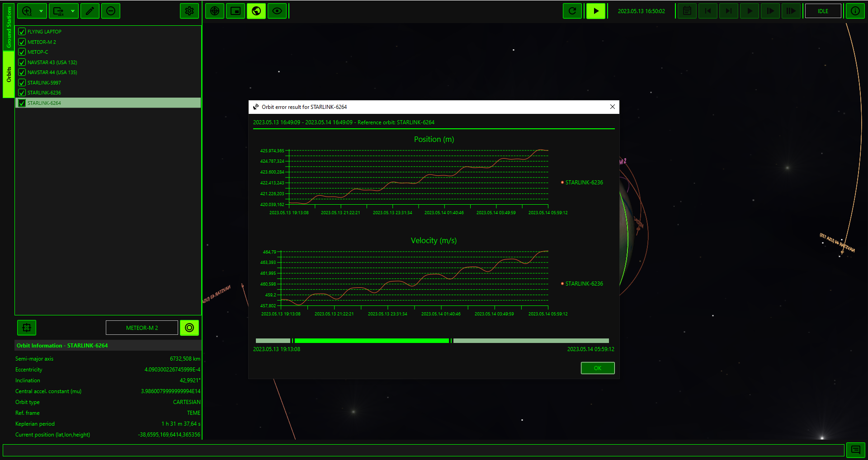Click the bright target circle icon
This screenshot has width=868, height=460.
189,328
